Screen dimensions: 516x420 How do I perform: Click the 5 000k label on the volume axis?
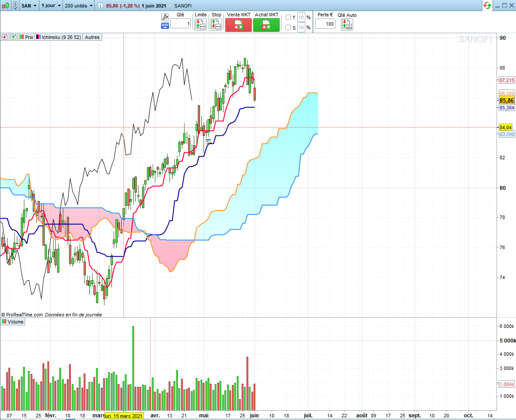(508, 341)
